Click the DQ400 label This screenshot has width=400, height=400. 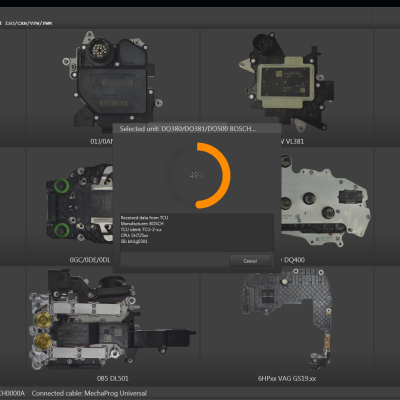click(293, 260)
